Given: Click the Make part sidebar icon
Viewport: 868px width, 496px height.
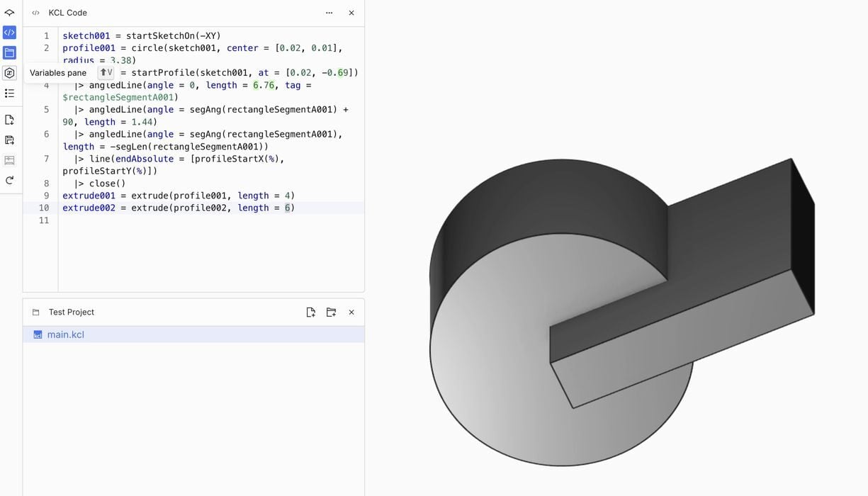Looking at the screenshot, I should tap(9, 160).
